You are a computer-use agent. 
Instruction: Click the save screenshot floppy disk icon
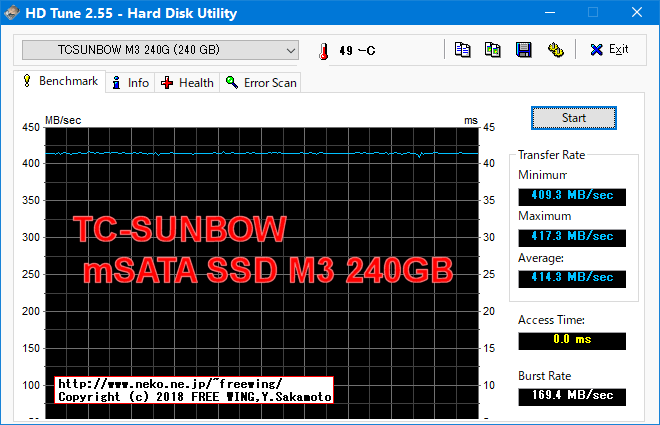pos(524,50)
